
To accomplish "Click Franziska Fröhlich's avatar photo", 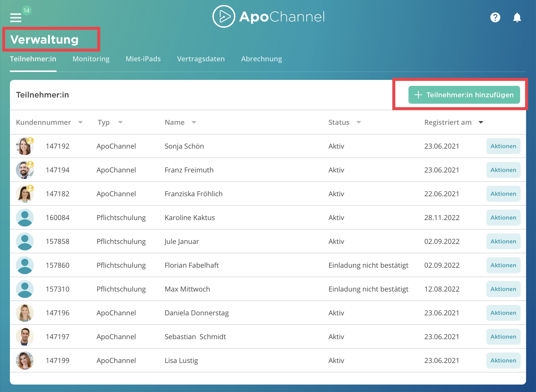I will [x=25, y=194].
